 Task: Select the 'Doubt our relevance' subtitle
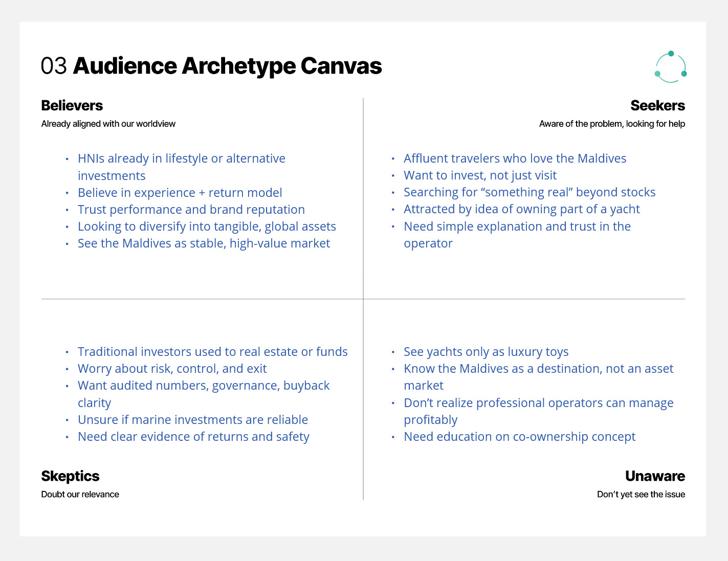click(x=80, y=495)
